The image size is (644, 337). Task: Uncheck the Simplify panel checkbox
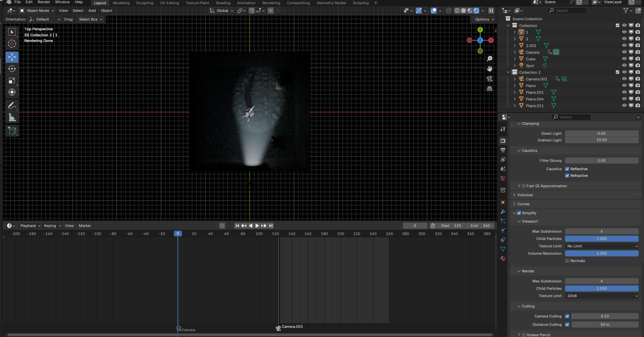[519, 213]
